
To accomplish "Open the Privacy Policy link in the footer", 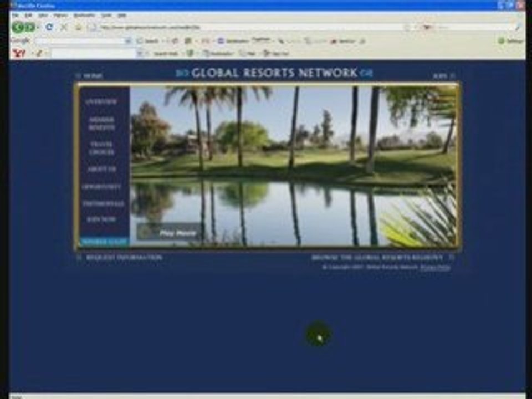I will click(436, 267).
